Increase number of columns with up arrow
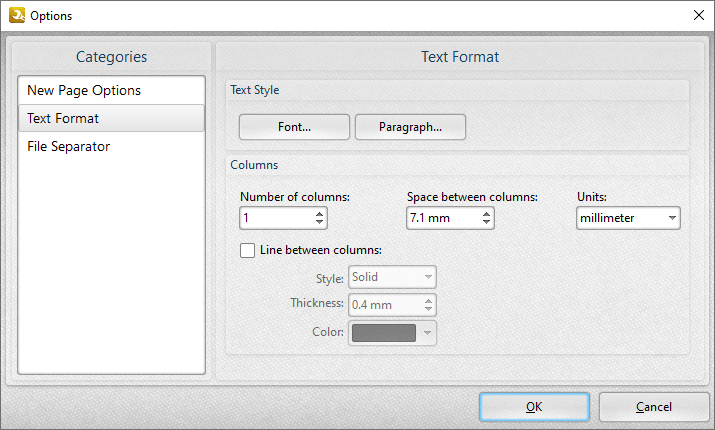 point(320,213)
